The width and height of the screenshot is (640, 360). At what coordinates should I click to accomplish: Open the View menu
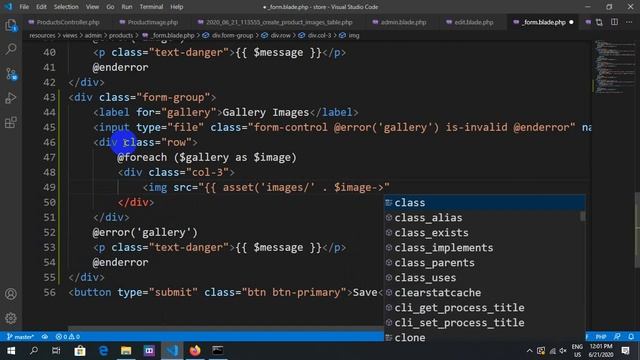point(92,7)
